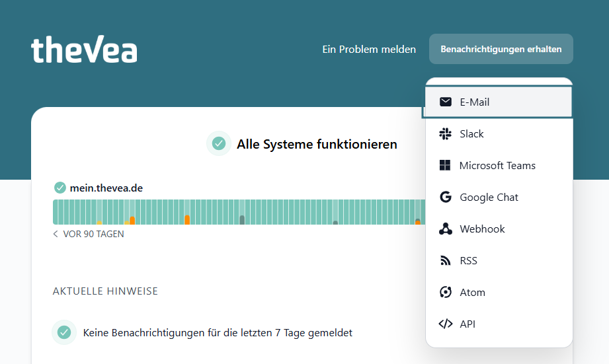
Task: Click the Google Chat G icon
Action: [x=446, y=197]
